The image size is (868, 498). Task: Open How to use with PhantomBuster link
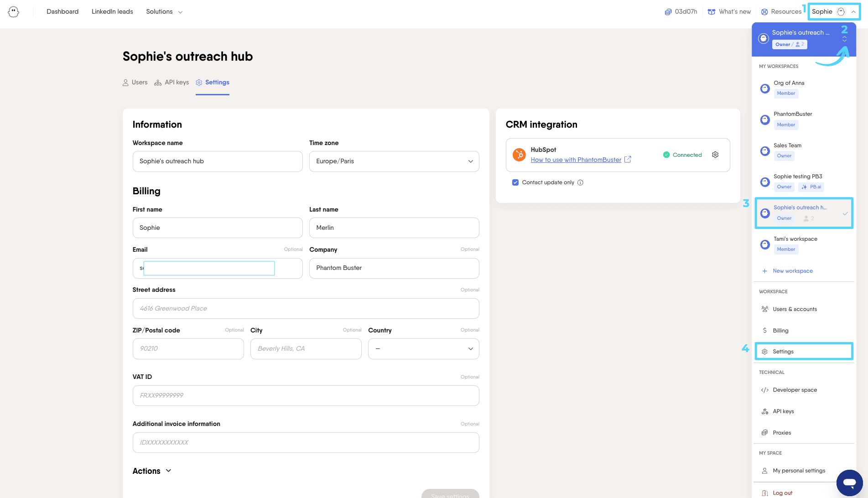576,160
